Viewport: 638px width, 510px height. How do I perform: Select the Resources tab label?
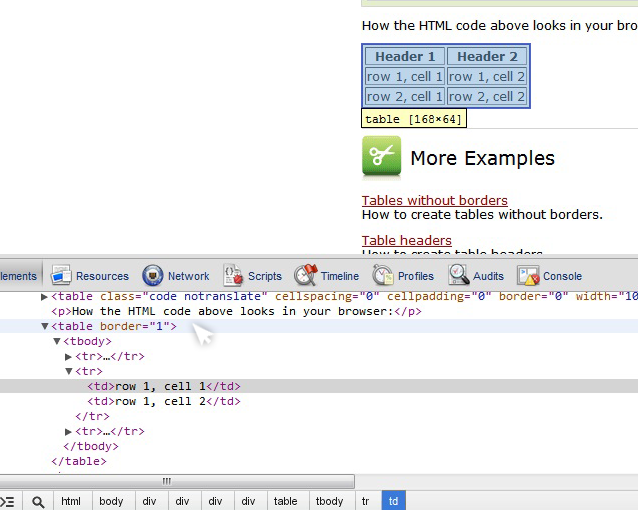click(102, 276)
